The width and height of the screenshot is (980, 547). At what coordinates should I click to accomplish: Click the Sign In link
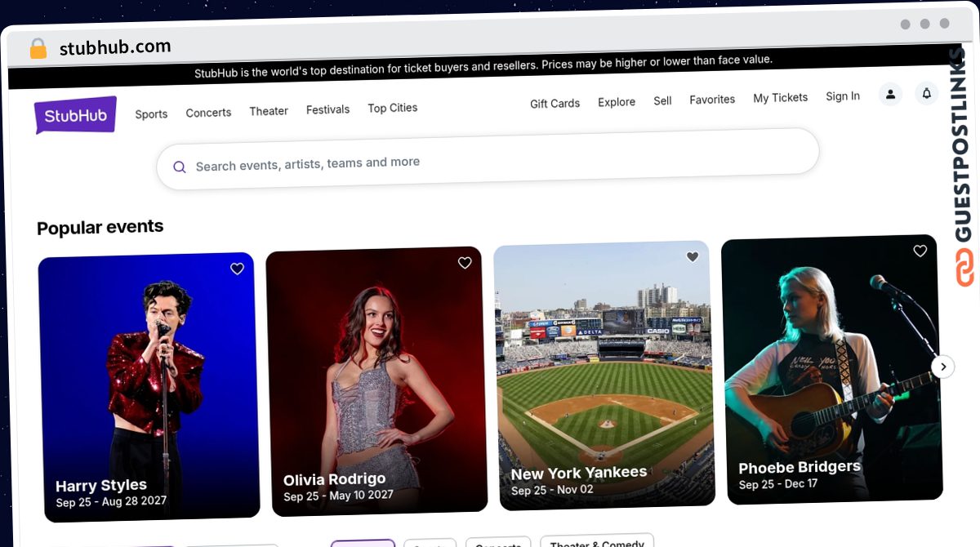[x=842, y=96]
